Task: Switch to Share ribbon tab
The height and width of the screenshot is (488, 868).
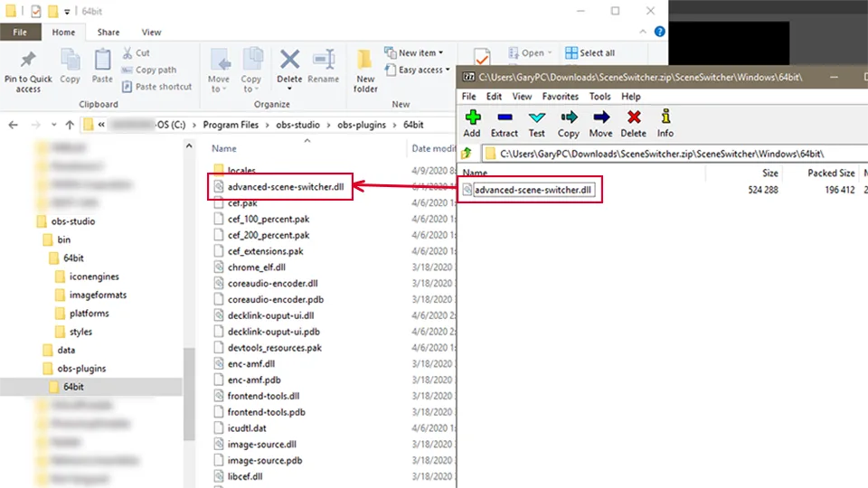Action: 108,33
